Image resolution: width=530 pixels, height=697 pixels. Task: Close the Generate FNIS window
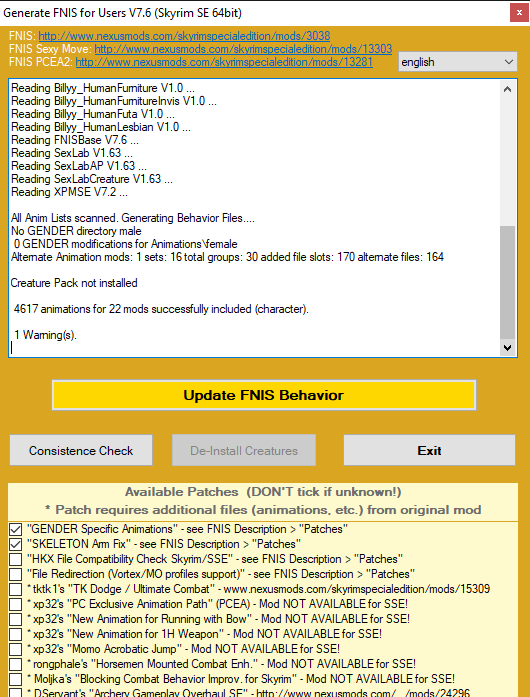click(x=519, y=13)
